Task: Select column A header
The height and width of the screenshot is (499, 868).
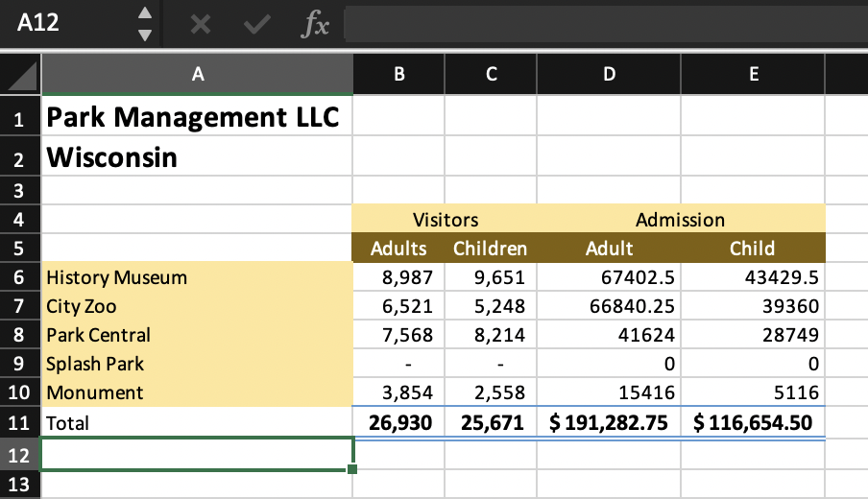Action: [198, 74]
